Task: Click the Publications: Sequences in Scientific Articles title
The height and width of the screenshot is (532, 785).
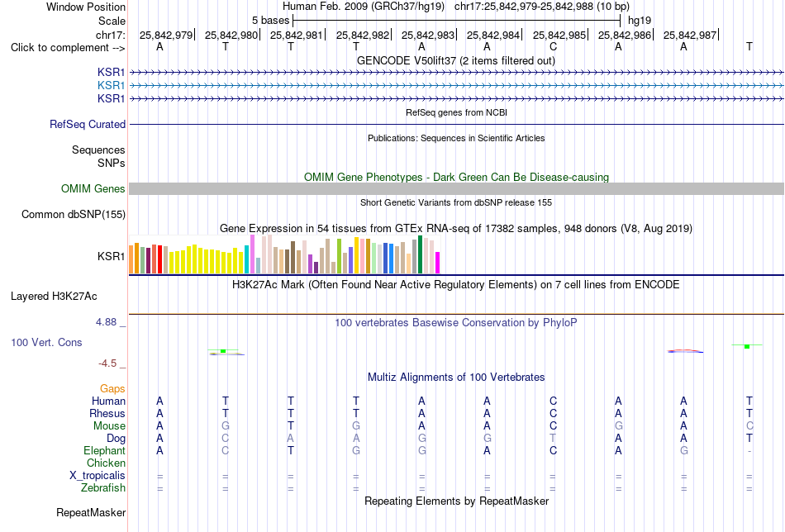Action: tap(456, 138)
